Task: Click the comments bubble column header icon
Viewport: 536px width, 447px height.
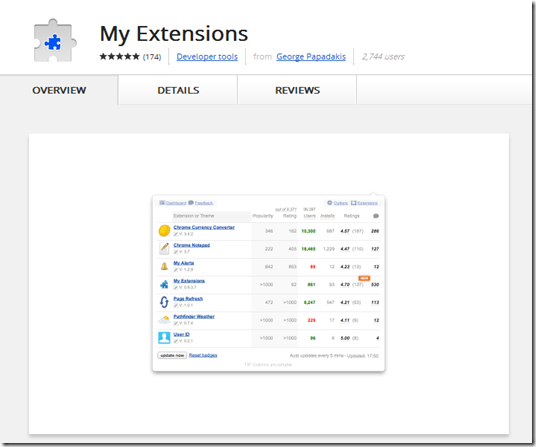Action: click(x=376, y=216)
